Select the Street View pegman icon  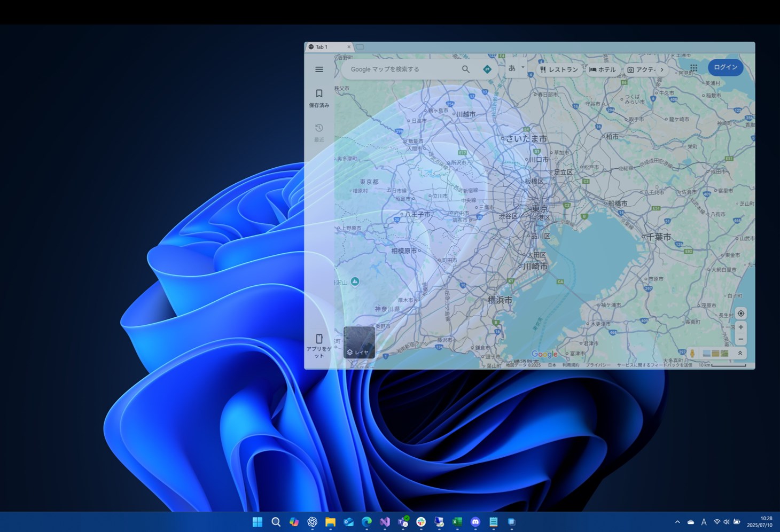[x=692, y=354]
